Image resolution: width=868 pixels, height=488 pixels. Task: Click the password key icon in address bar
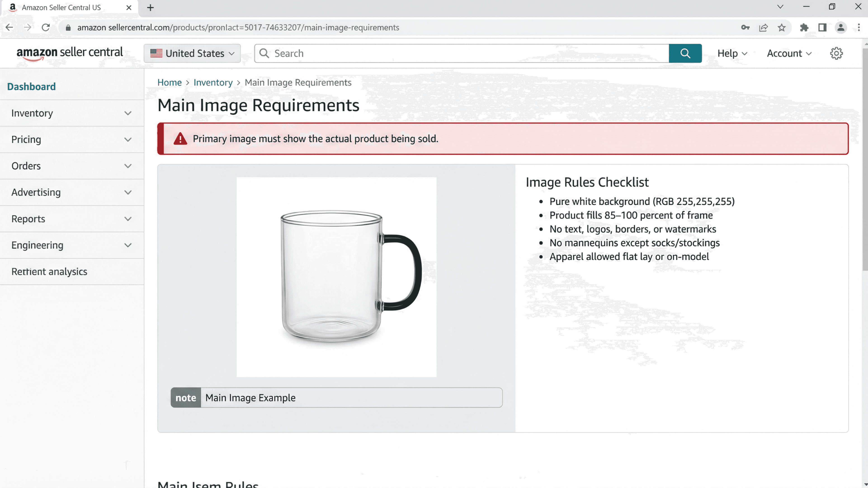coord(745,28)
